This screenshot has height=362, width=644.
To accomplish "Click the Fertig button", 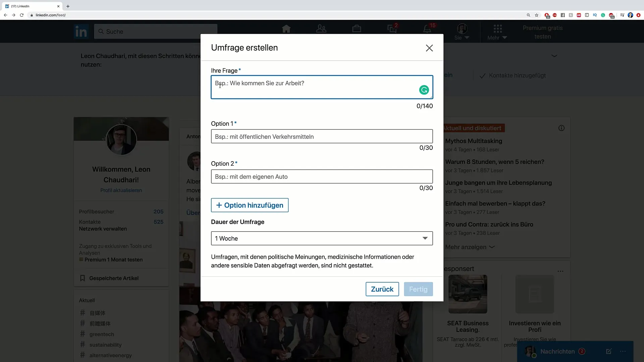I will pyautogui.click(x=418, y=289).
